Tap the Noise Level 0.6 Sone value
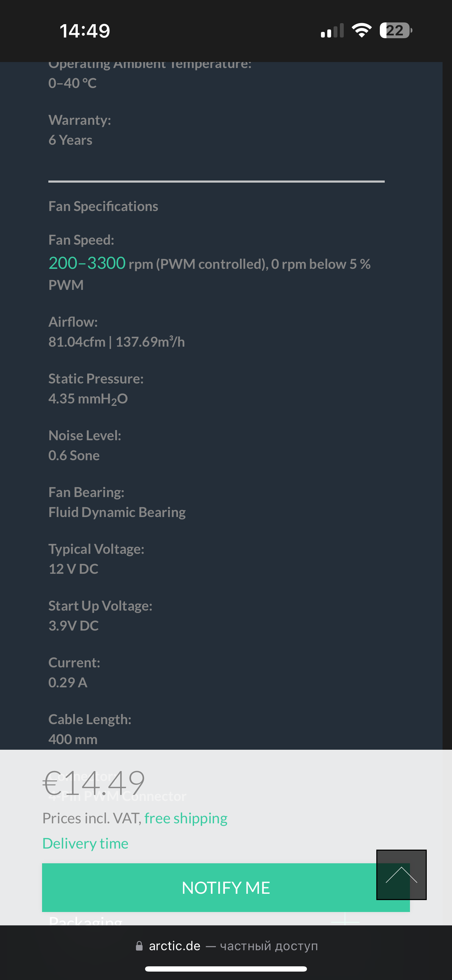The height and width of the screenshot is (980, 452). [x=74, y=455]
